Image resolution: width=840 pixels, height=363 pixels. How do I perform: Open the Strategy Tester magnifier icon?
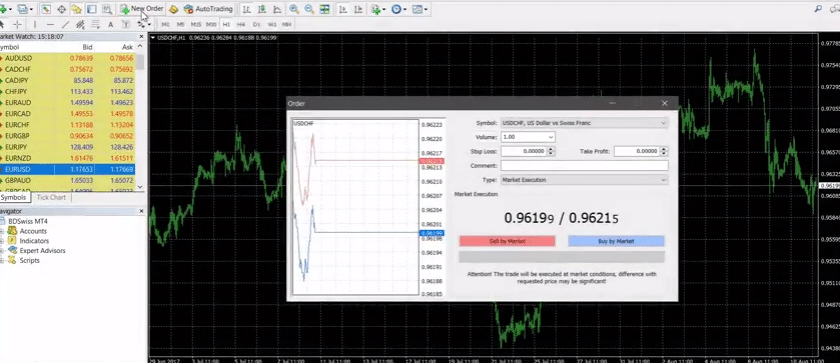pyautogui.click(x=107, y=9)
